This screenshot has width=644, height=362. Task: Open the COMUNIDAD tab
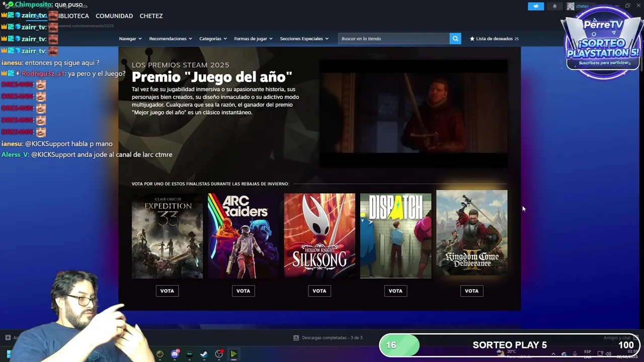114,16
